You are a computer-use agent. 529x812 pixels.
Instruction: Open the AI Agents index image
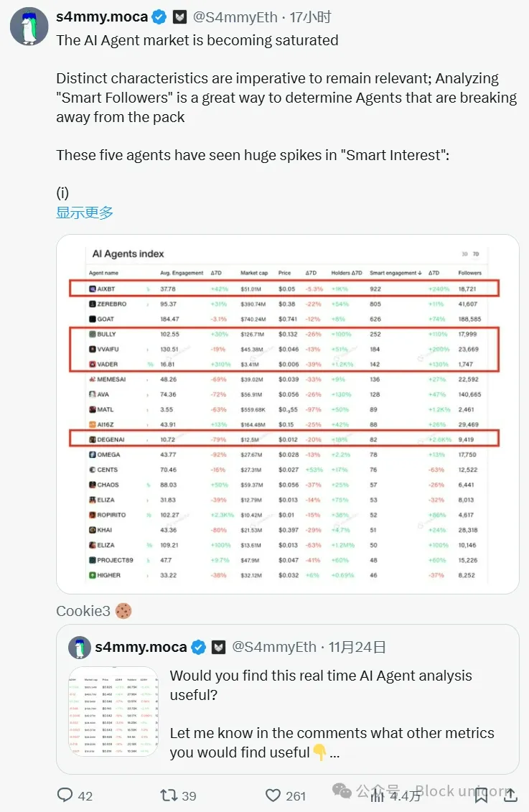point(287,414)
